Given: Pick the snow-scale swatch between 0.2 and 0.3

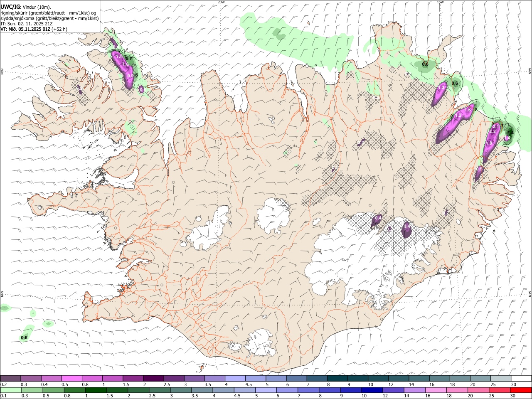Looking at the screenshot, I should (x=11, y=378).
